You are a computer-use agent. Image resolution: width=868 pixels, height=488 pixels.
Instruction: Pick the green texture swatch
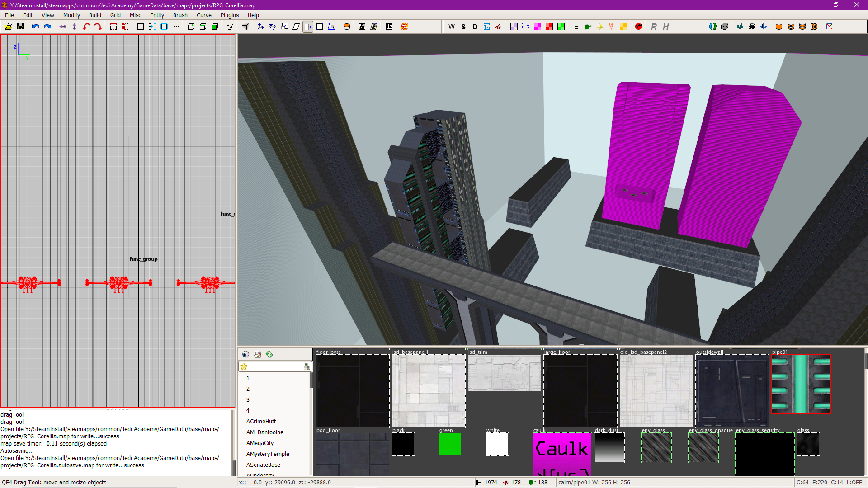point(450,444)
